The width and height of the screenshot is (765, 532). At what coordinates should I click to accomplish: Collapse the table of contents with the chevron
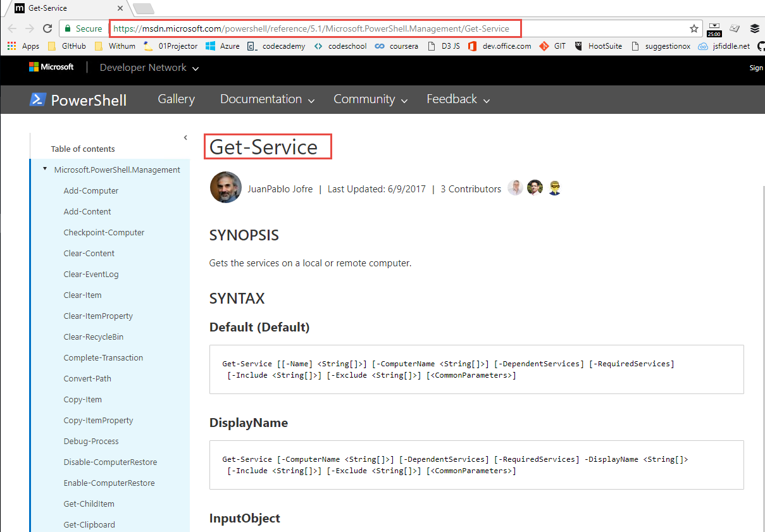click(x=185, y=137)
